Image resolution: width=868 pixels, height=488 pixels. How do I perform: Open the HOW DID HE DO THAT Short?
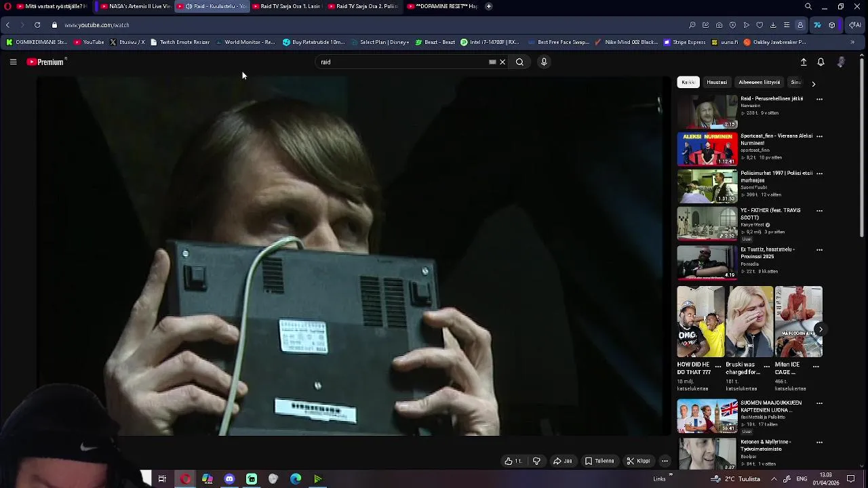click(x=701, y=321)
